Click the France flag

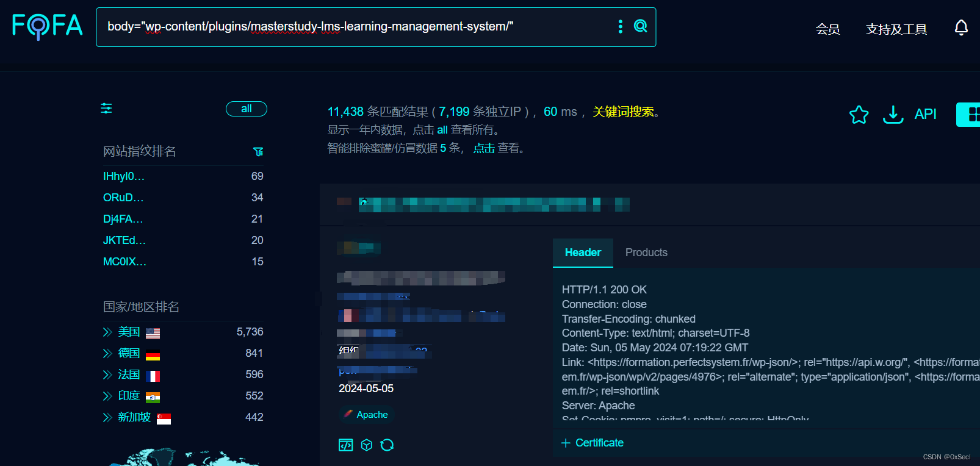pos(153,376)
